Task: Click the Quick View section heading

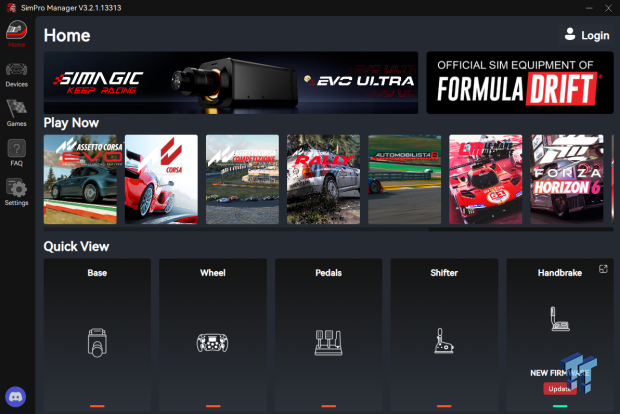Action: pyautogui.click(x=76, y=247)
